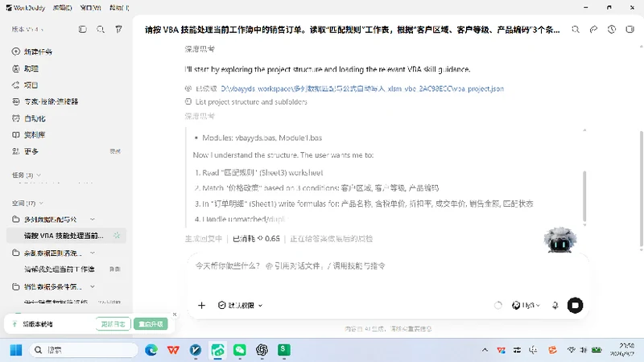644x362 pixels.
Task: Open Microsoft Edge from the taskbar
Action: [151, 350]
